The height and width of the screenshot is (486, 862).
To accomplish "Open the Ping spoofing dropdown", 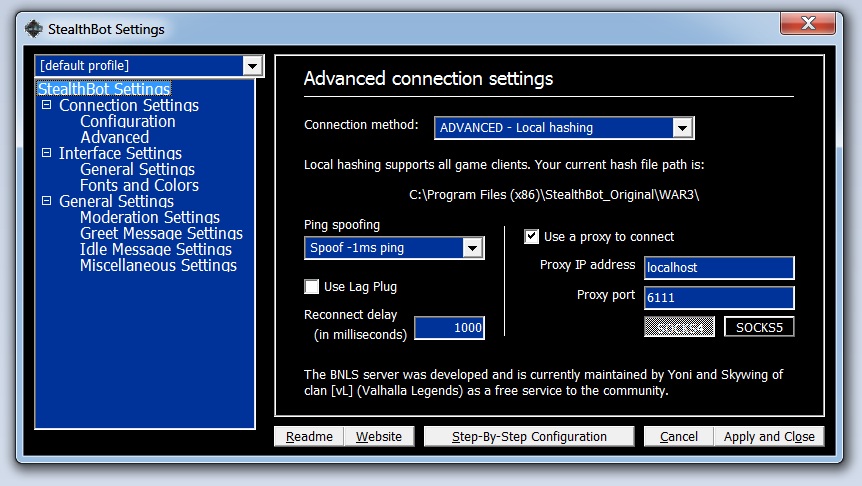I will coord(472,248).
